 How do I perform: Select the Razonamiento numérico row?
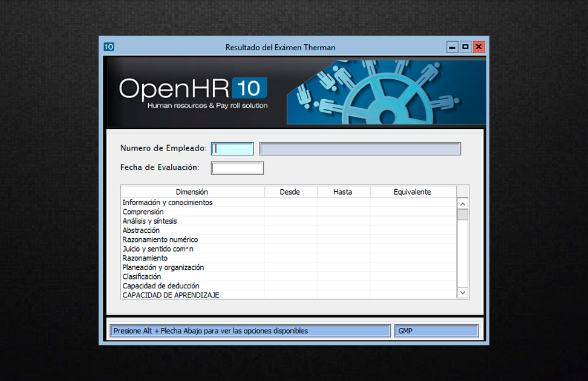point(160,240)
